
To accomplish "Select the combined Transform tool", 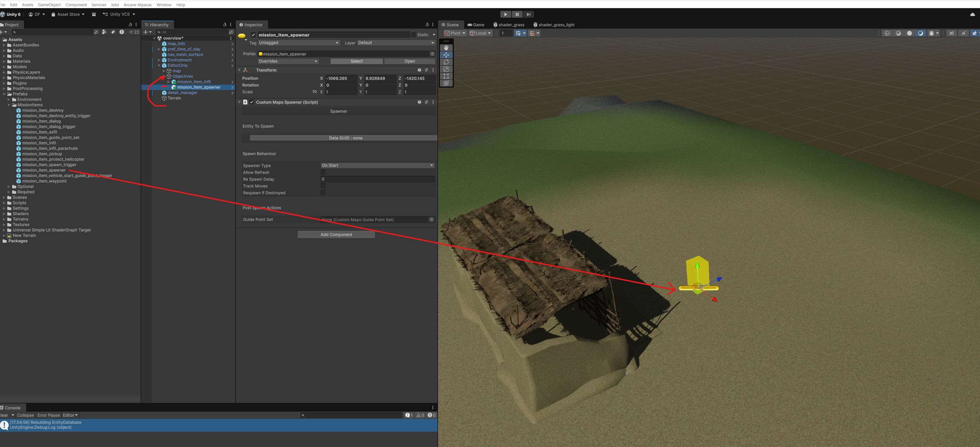I will pos(446,83).
